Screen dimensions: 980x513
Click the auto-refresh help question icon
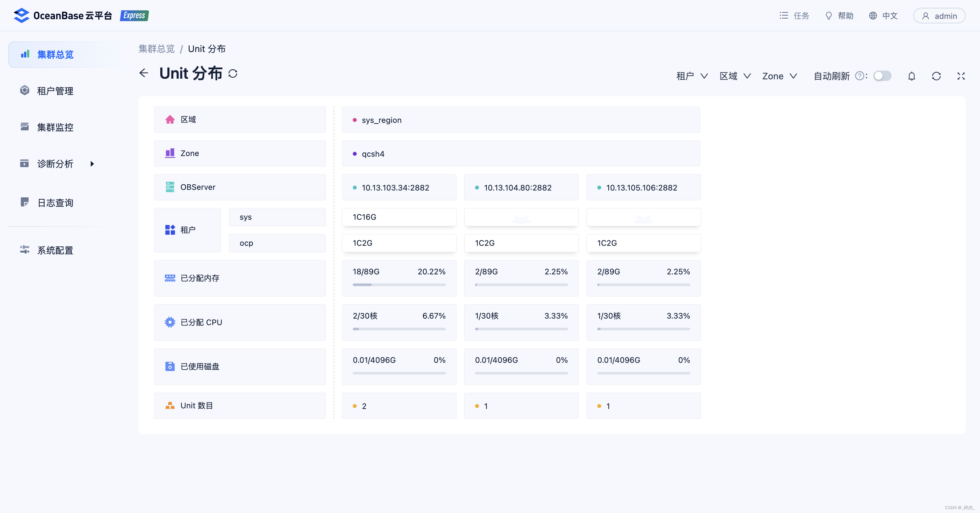859,76
